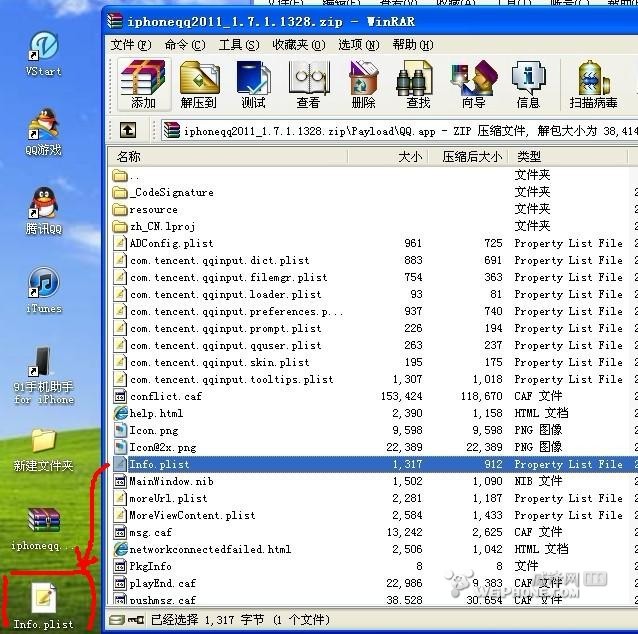Open the 收藏夹(O) menu
Screen dimensions: 638x634
pyautogui.click(x=299, y=45)
